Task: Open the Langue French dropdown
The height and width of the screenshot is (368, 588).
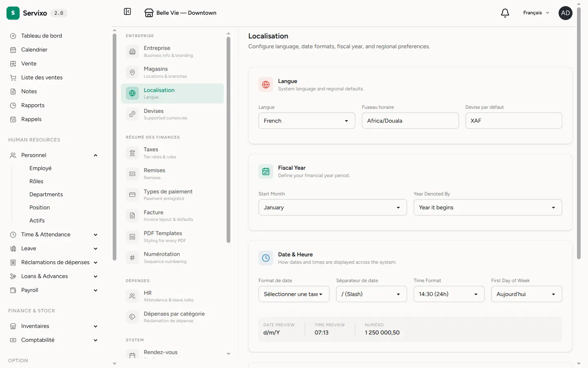Action: point(307,121)
